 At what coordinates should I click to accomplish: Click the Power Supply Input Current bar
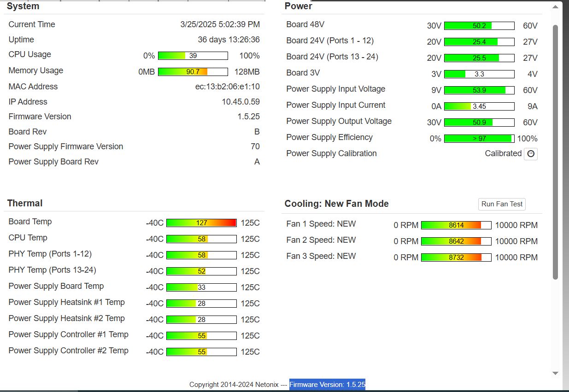(479, 106)
